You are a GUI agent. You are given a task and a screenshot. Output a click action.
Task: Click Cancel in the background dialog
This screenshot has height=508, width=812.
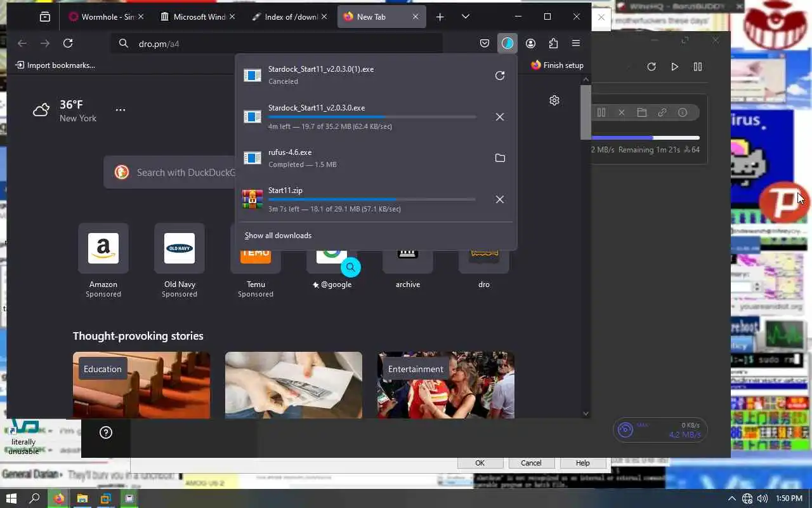click(x=531, y=463)
